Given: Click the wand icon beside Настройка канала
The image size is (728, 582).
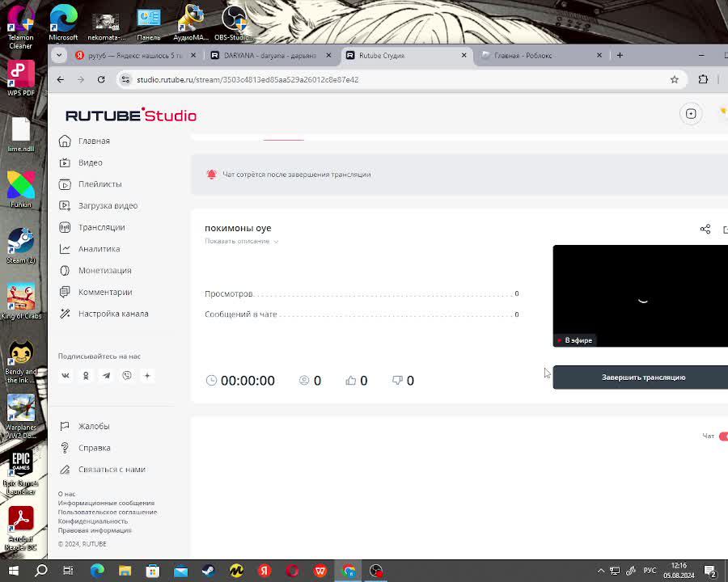Looking at the screenshot, I should coord(65,314).
